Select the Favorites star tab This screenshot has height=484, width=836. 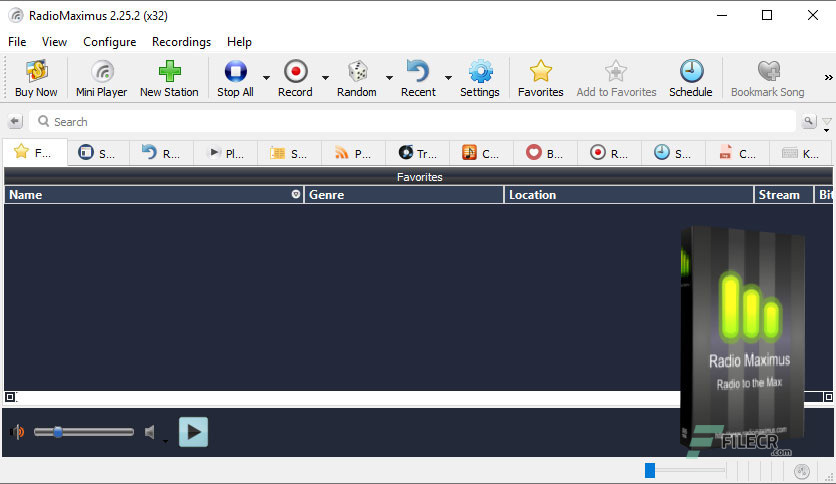point(35,153)
